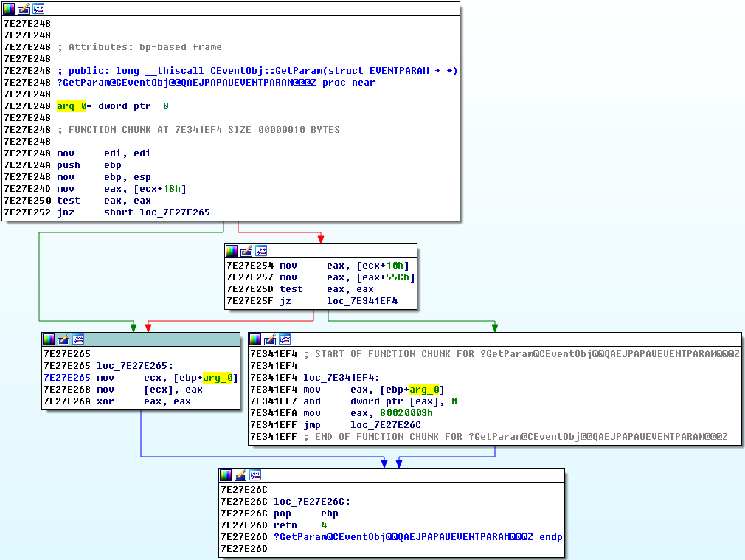Click the edit comment pencil icon on the entry block
This screenshot has width=745, height=560.
[24, 9]
